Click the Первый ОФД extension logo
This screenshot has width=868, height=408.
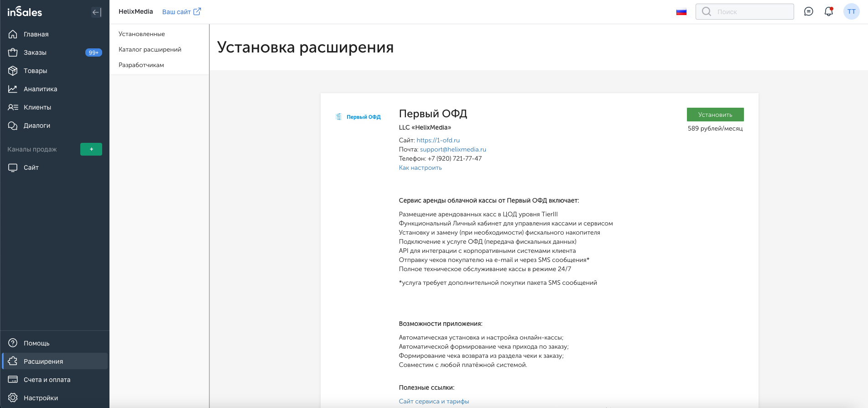358,117
